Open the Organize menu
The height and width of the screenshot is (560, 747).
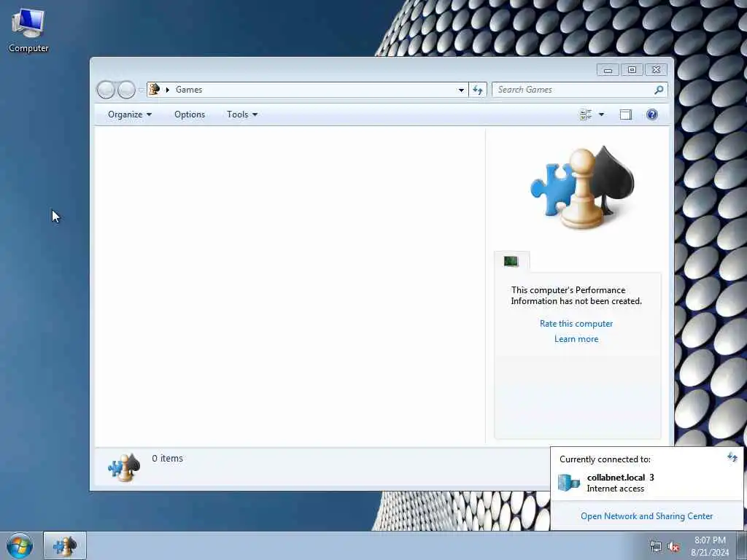pyautogui.click(x=130, y=114)
